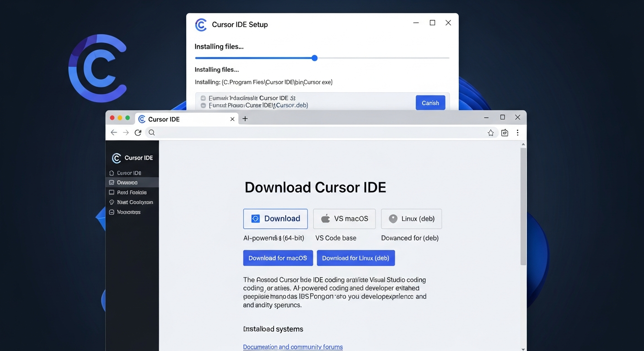Image resolution: width=644 pixels, height=351 pixels.
Task: Cancel the Cursor IDE installation
Action: pos(430,102)
